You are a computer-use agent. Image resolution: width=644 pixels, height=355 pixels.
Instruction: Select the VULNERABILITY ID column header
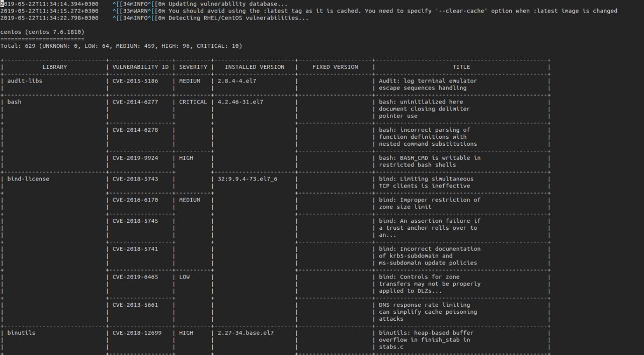(x=140, y=67)
